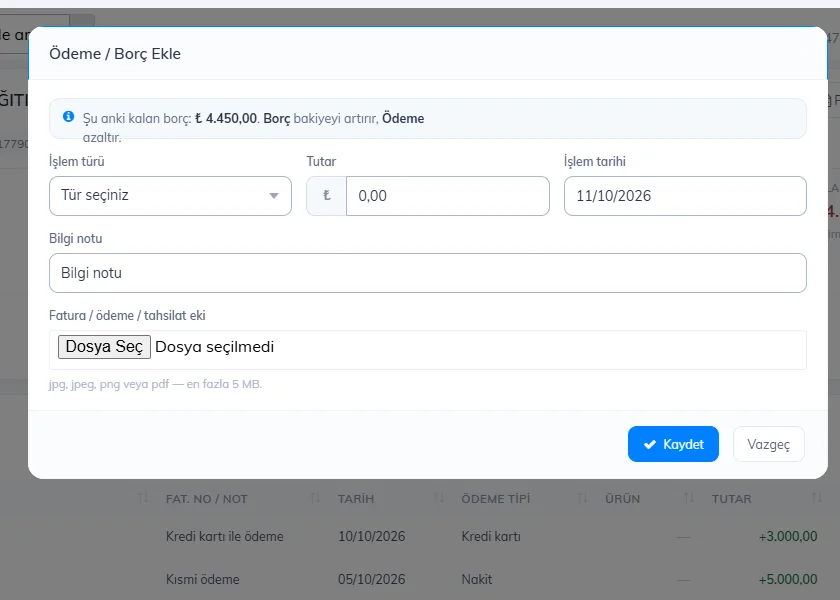Click the "jpg, jpeg, png veya pdf" hint text
Image resolution: width=840 pixels, height=600 pixels.
pyautogui.click(x=109, y=384)
